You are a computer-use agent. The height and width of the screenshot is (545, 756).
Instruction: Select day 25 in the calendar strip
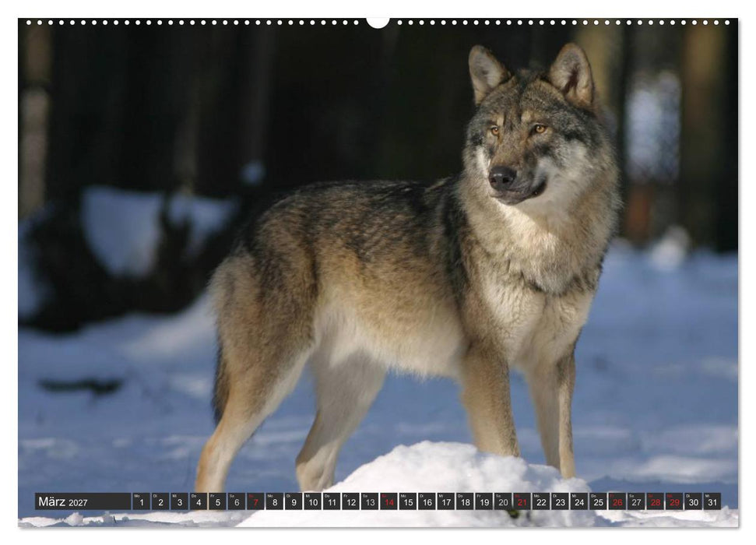[x=599, y=501]
